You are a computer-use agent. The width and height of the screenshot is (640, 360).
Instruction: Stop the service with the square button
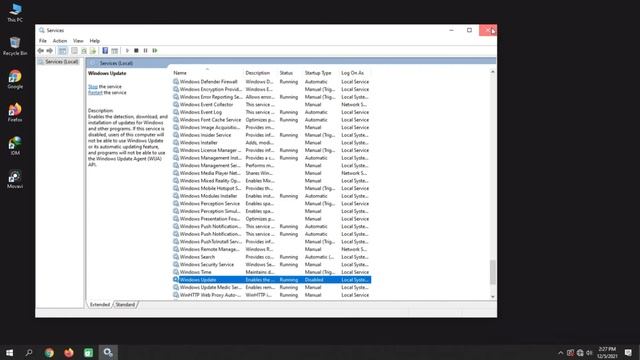point(136,51)
